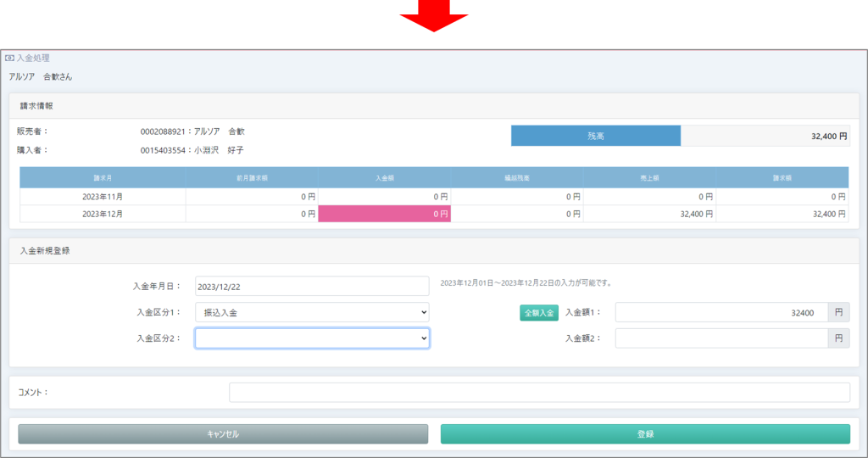Open the 入金区分1 dropdown showing 振込入金
868x458 pixels.
tap(312, 312)
